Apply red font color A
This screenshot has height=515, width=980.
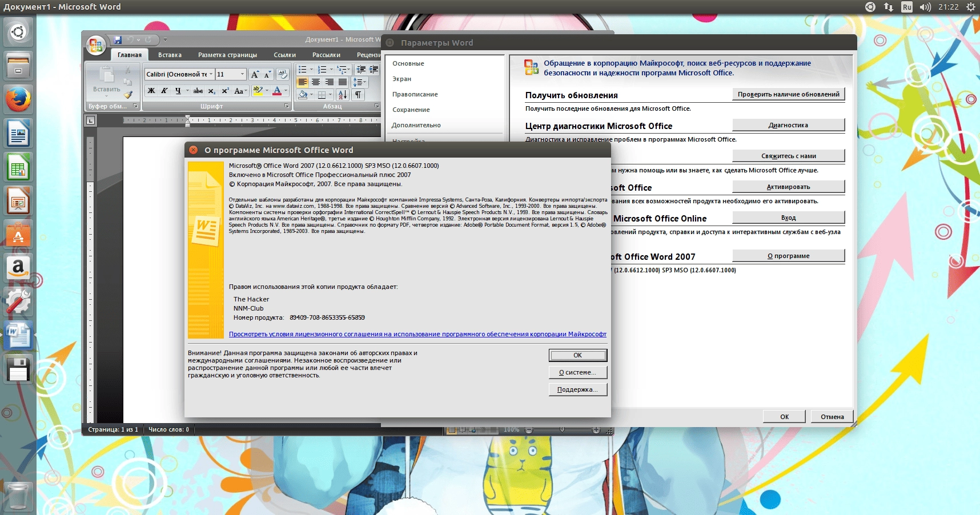pyautogui.click(x=277, y=90)
